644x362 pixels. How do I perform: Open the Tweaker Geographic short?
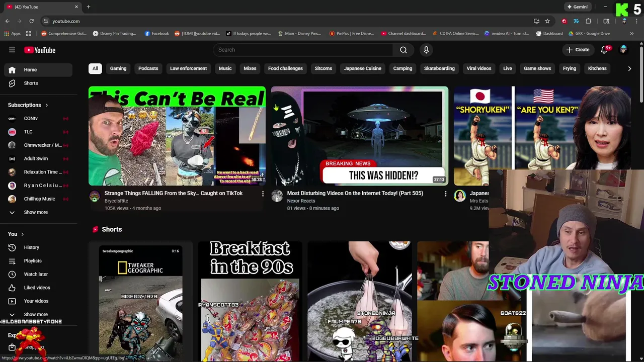(141, 302)
